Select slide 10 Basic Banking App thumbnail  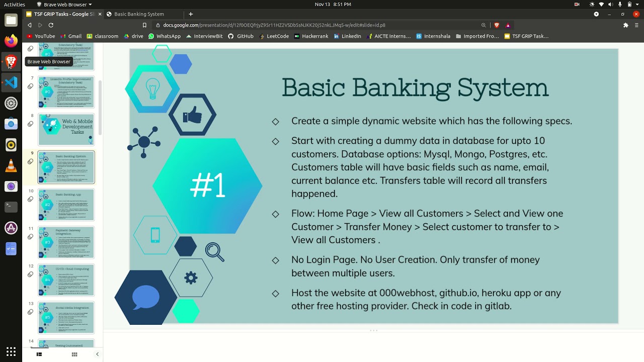pos(66,205)
